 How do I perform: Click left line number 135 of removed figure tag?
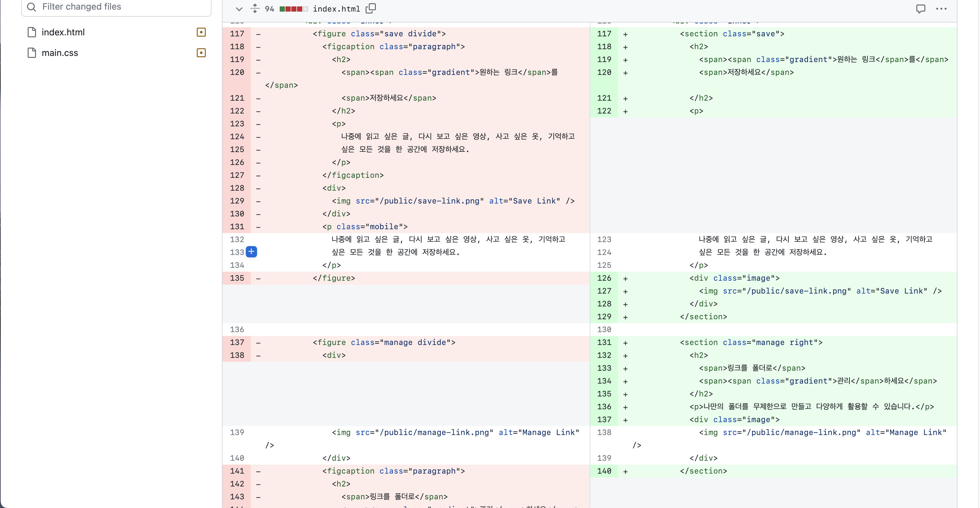(x=237, y=278)
